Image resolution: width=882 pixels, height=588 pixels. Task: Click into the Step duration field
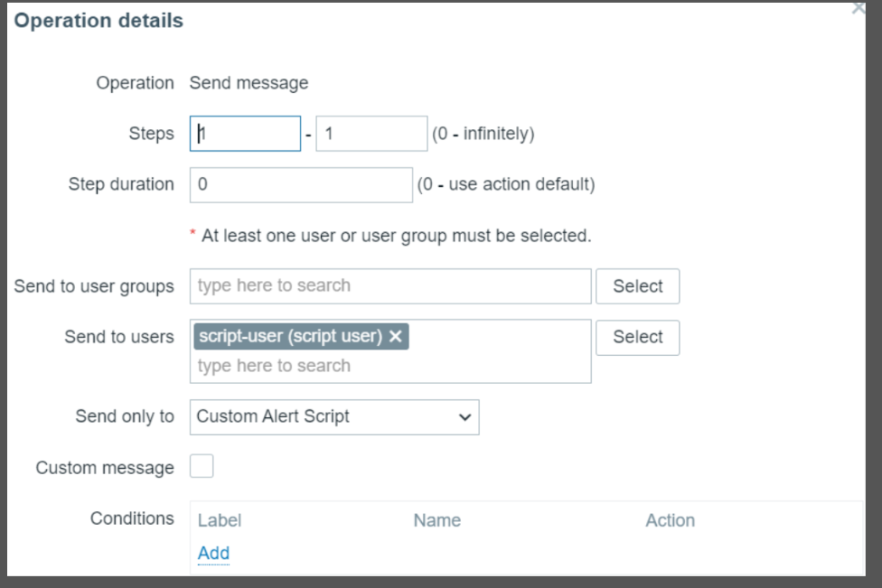[301, 184]
